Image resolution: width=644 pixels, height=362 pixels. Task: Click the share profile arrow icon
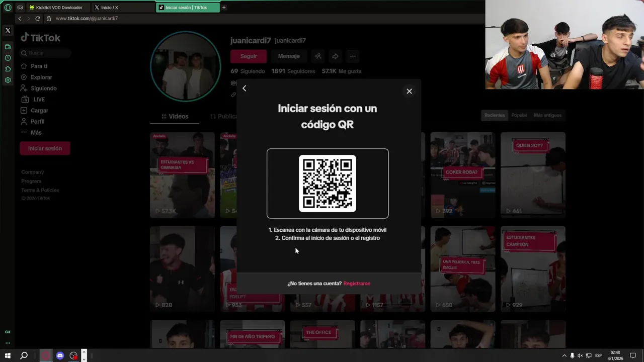pos(335,56)
